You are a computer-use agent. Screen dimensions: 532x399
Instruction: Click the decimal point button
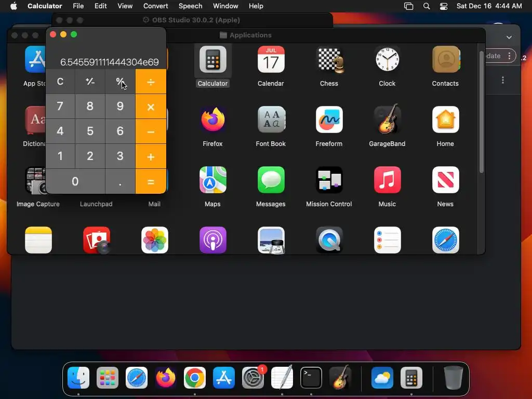120,181
